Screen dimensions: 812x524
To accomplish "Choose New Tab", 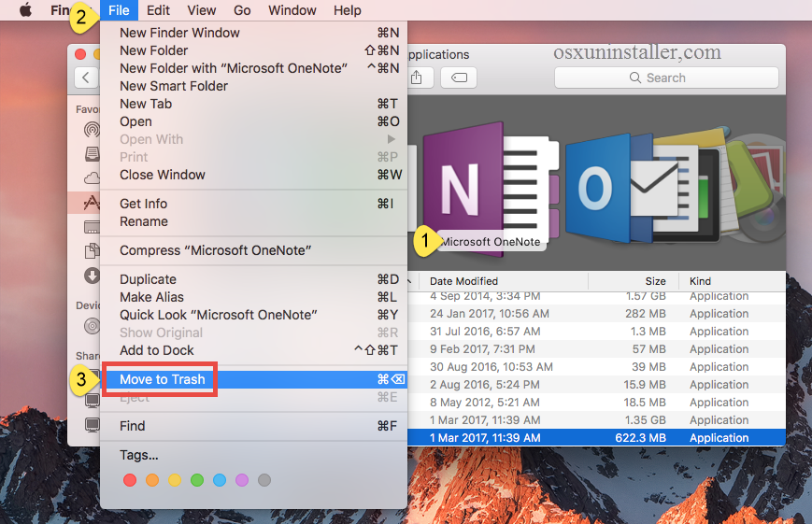I will (254, 104).
